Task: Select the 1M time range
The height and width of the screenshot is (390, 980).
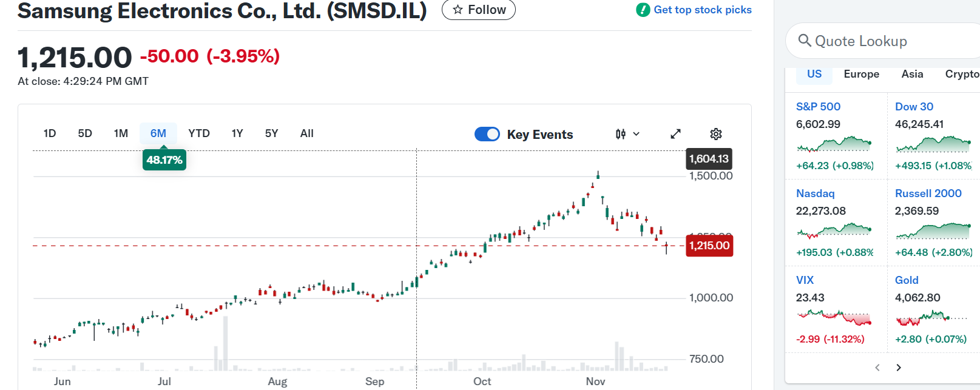Action: [121, 133]
